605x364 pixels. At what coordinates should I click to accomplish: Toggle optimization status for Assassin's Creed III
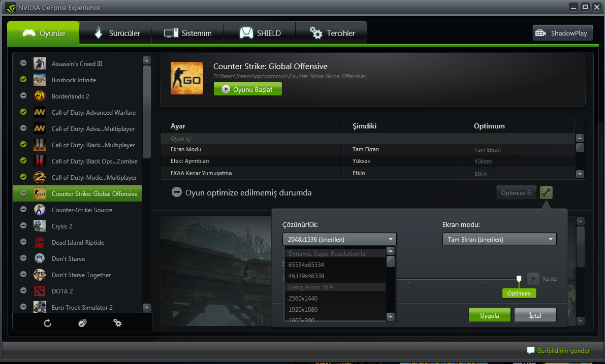23,63
